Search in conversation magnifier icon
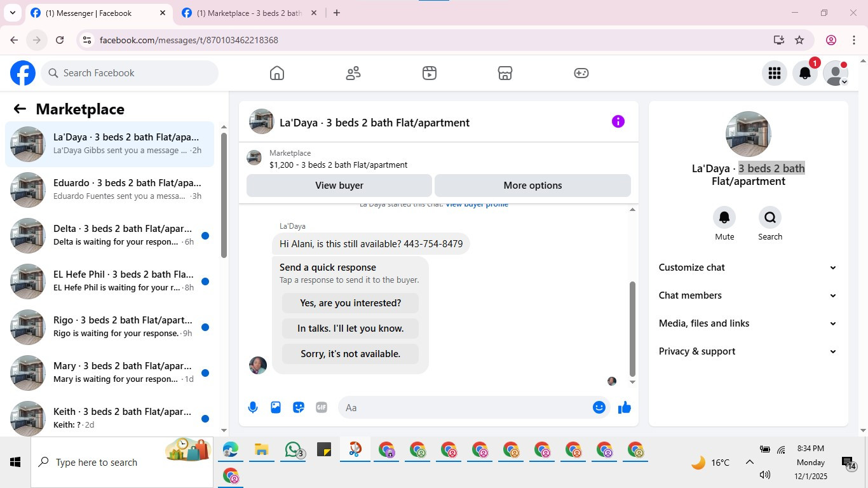This screenshot has height=488, width=868. pos(770,217)
